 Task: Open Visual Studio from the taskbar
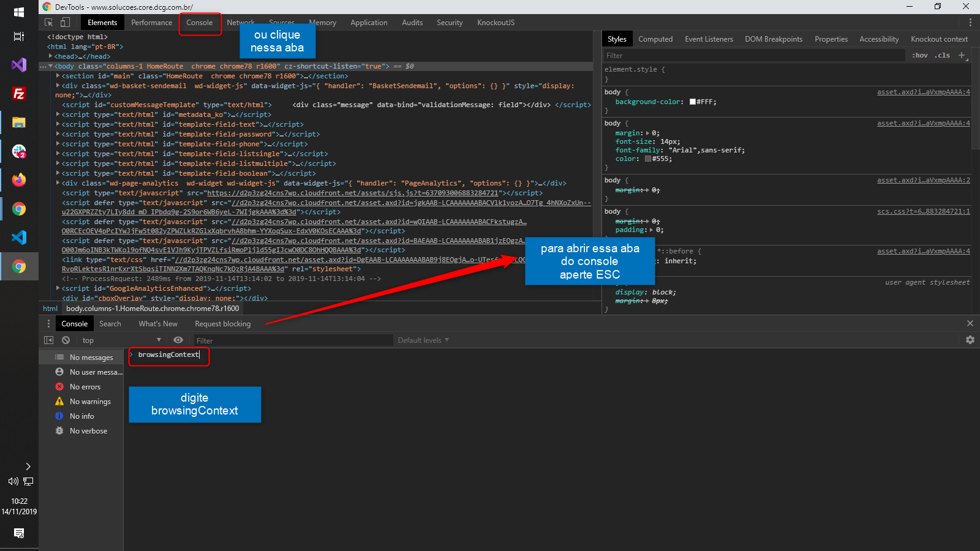coord(19,64)
